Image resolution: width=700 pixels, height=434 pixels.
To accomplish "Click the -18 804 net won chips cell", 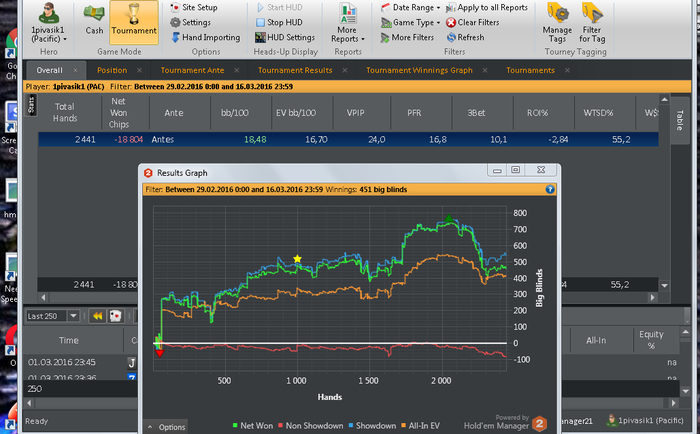I will click(x=129, y=140).
